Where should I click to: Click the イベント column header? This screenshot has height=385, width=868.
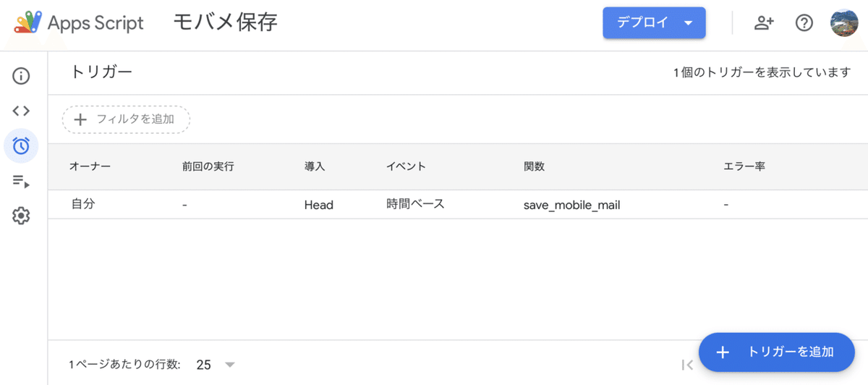point(406,166)
